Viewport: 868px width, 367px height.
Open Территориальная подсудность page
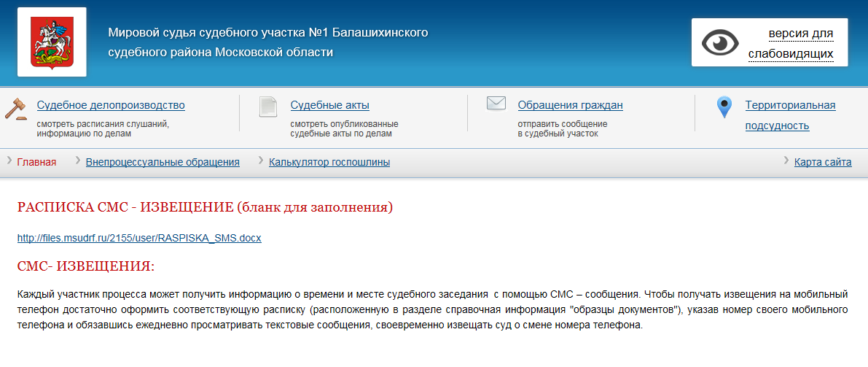pyautogui.click(x=790, y=115)
